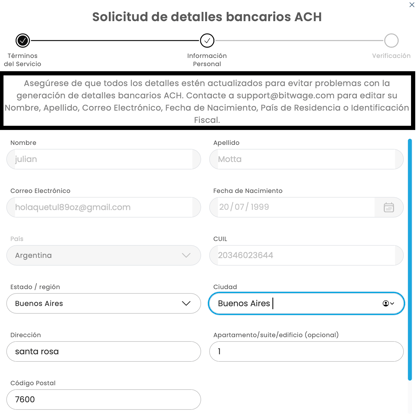Open the Estado / región dropdown
The width and height of the screenshot is (418, 419).
pyautogui.click(x=104, y=303)
